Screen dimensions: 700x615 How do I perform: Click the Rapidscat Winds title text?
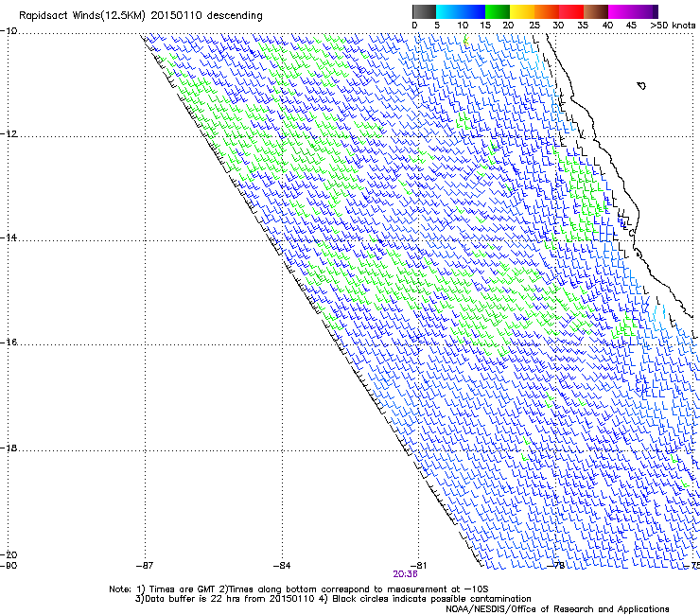141,16
